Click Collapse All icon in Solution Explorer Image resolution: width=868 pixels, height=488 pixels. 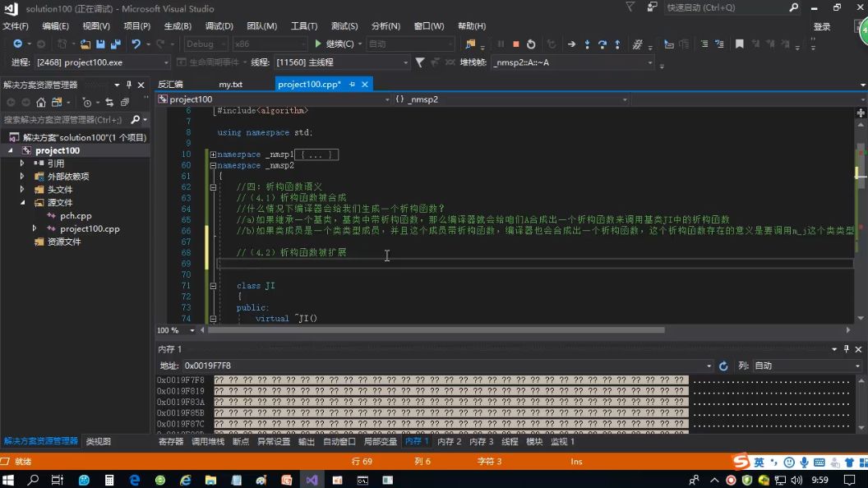click(125, 103)
